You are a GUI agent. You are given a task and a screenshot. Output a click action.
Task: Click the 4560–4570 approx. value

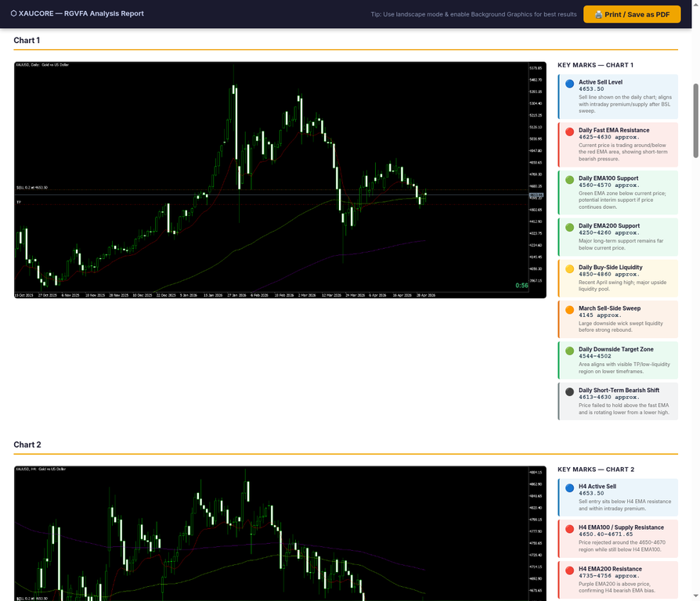609,185
